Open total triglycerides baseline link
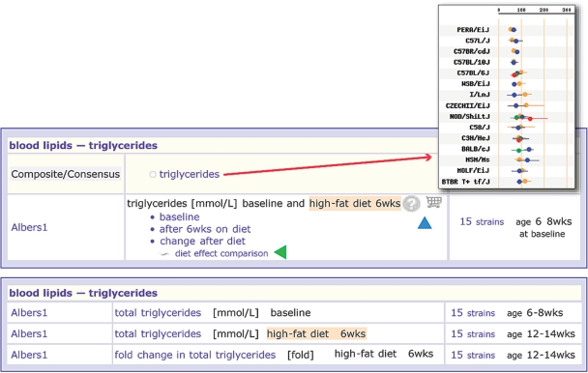588x373 pixels. (158, 313)
